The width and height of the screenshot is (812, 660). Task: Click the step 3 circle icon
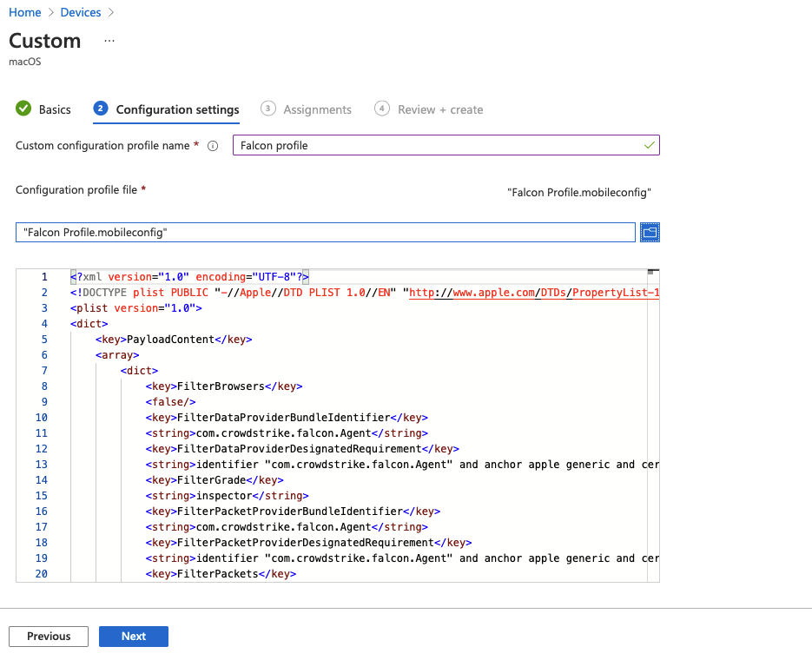(x=267, y=109)
